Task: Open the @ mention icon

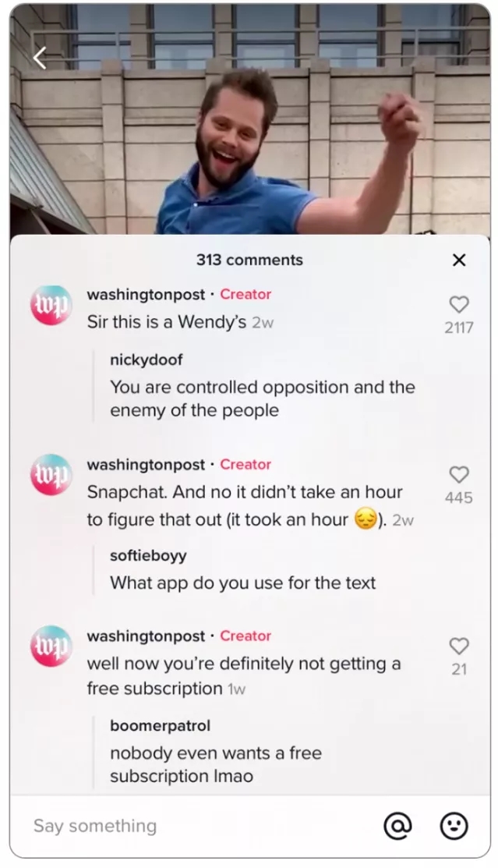Action: 397,826
